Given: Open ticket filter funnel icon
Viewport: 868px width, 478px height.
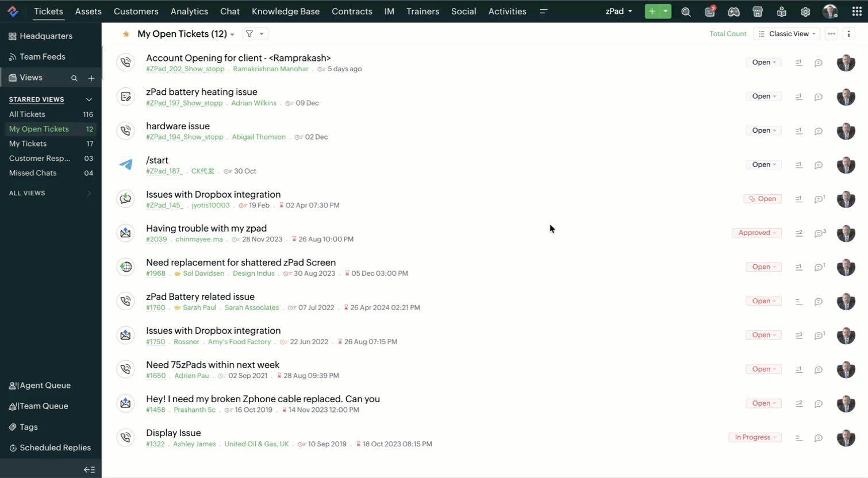Looking at the screenshot, I should [x=249, y=34].
